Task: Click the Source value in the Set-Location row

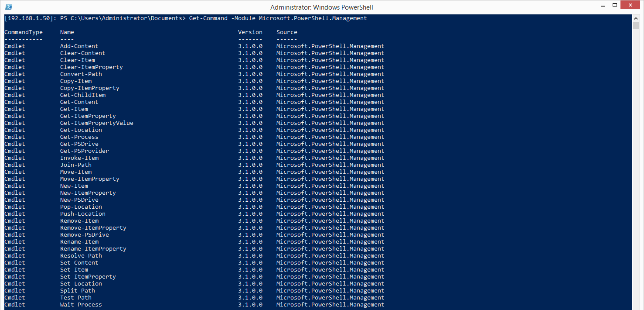Action: [x=331, y=284]
